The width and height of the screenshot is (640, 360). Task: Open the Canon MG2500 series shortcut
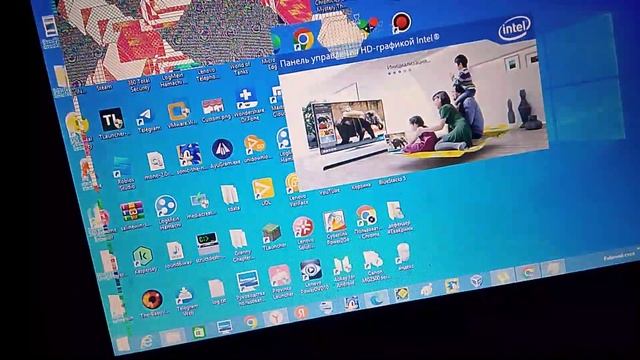[x=373, y=260]
